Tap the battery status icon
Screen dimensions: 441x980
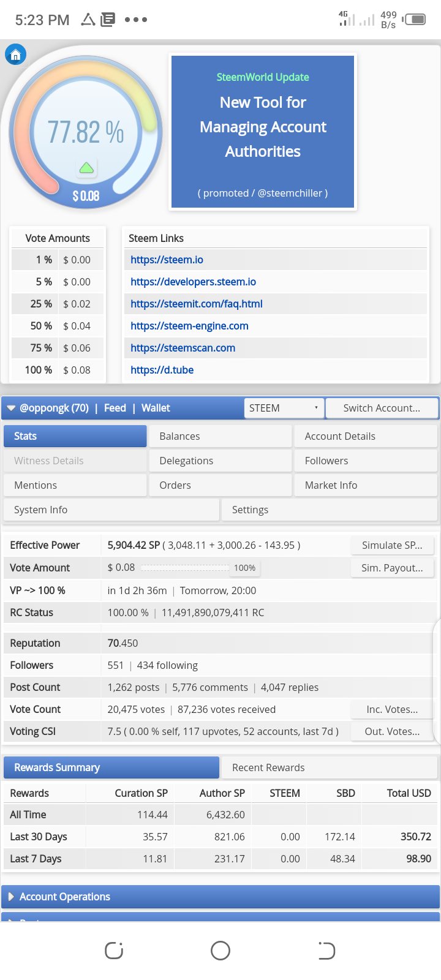(x=414, y=19)
